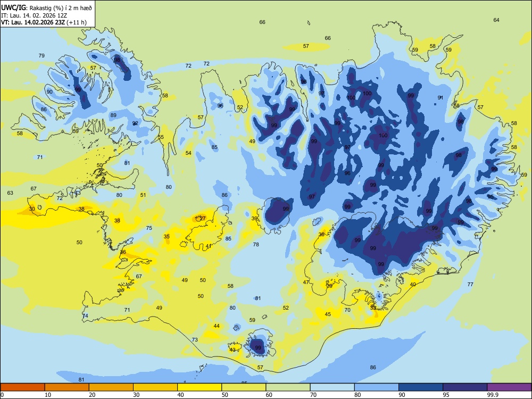Click the humidity value 43
This screenshot has height=399, width=532.
232,350
